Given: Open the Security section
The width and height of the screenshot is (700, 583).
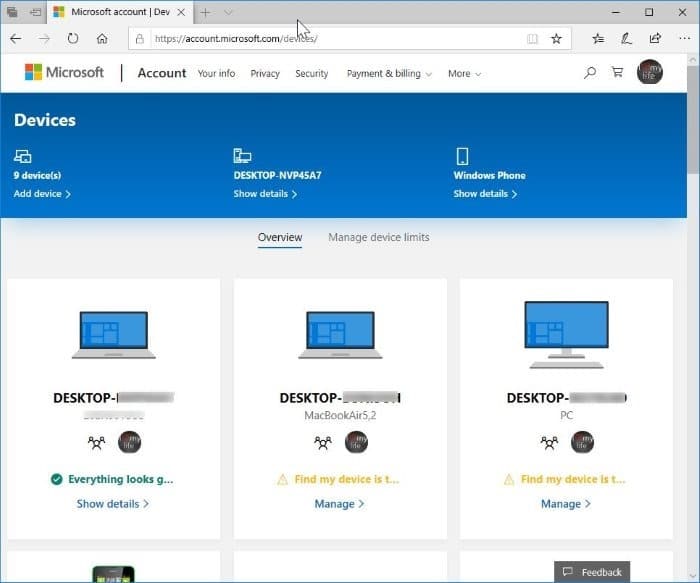Looking at the screenshot, I should point(312,74).
